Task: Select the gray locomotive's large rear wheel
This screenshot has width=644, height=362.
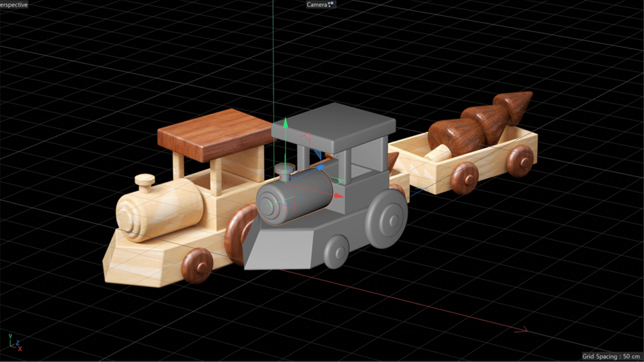Action: point(386,218)
